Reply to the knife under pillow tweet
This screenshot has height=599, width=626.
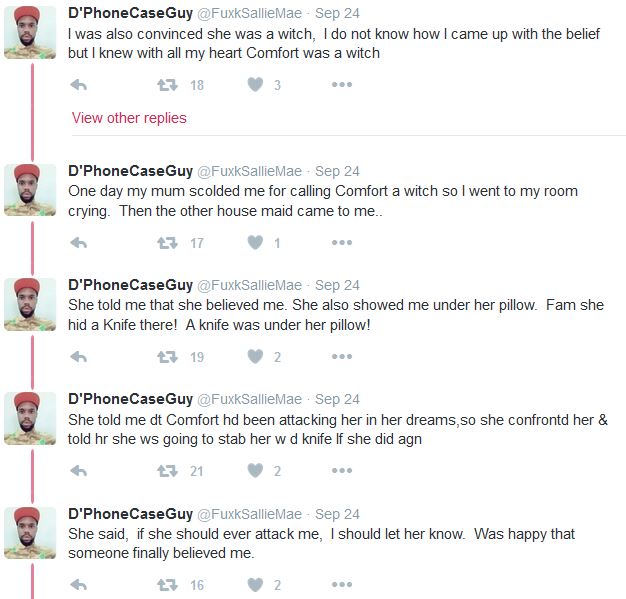point(79,357)
